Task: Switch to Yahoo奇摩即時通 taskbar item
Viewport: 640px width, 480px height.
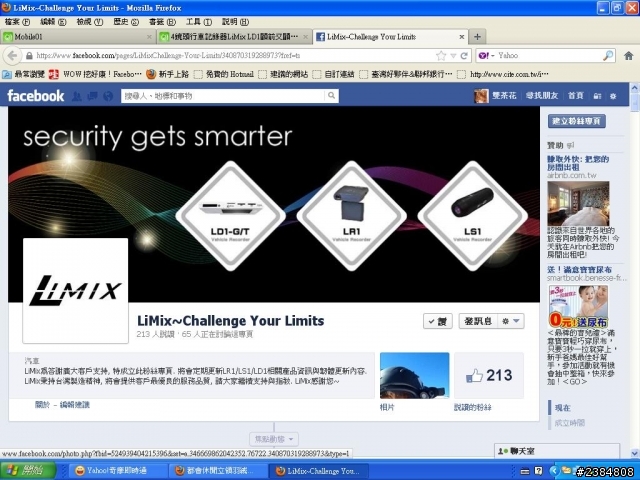Action: coord(117,471)
